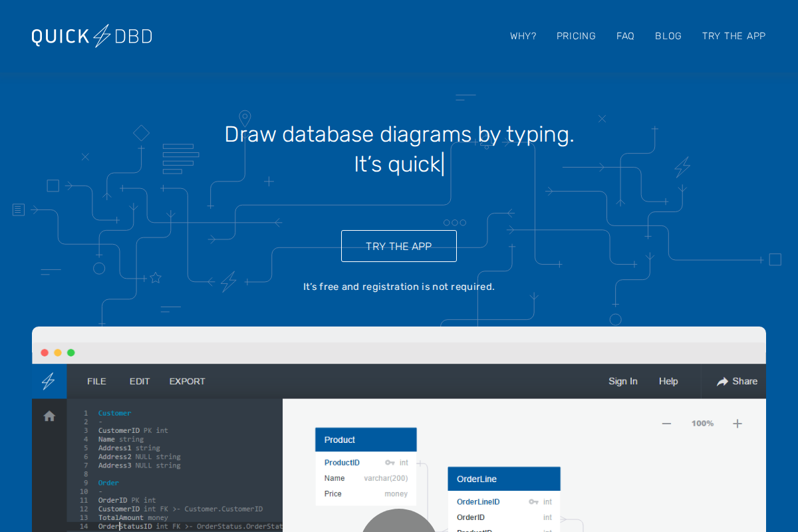Click the home icon in sidebar
Image resolution: width=798 pixels, height=532 pixels.
point(49,416)
